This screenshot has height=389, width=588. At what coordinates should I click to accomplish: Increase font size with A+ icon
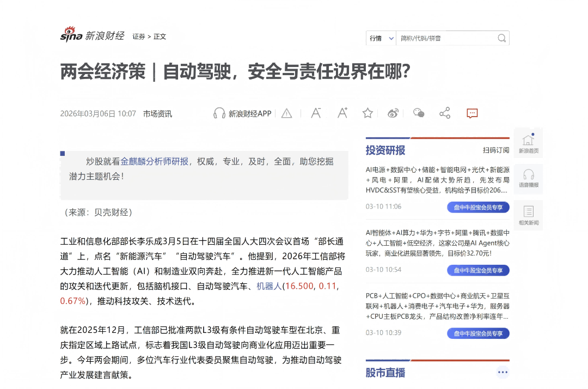coord(342,113)
